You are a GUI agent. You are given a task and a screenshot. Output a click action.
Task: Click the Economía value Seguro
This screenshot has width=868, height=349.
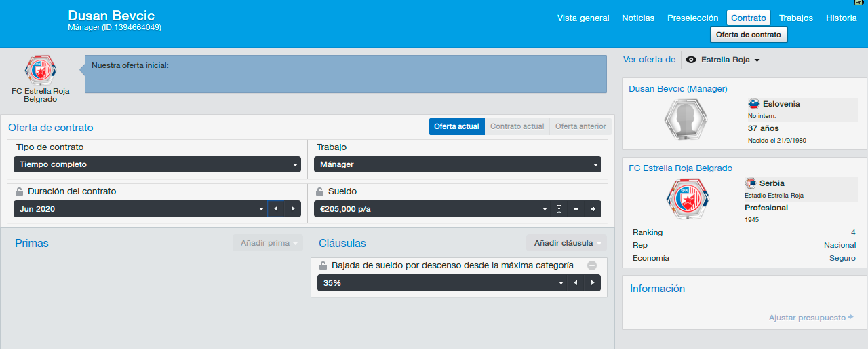pos(842,258)
